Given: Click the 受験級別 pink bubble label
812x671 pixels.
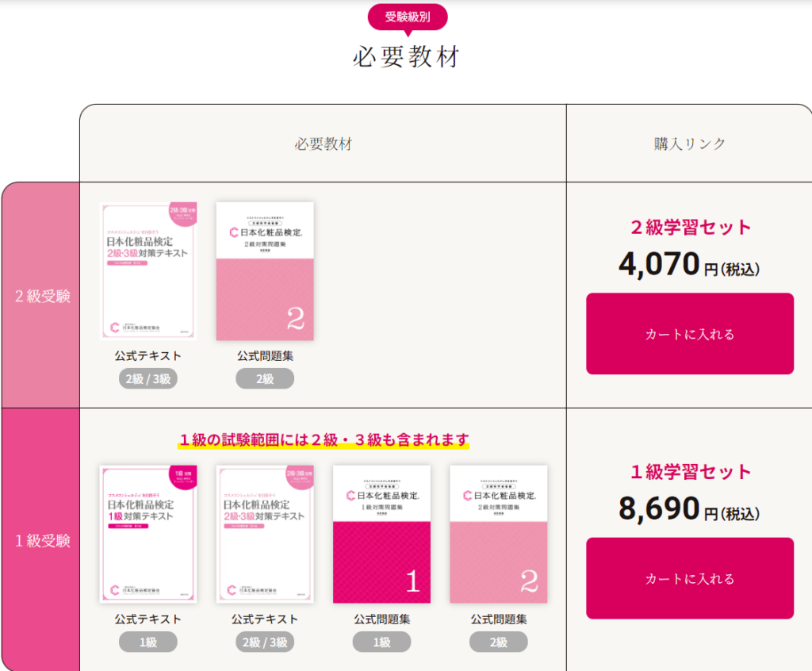Looking at the screenshot, I should point(408,17).
